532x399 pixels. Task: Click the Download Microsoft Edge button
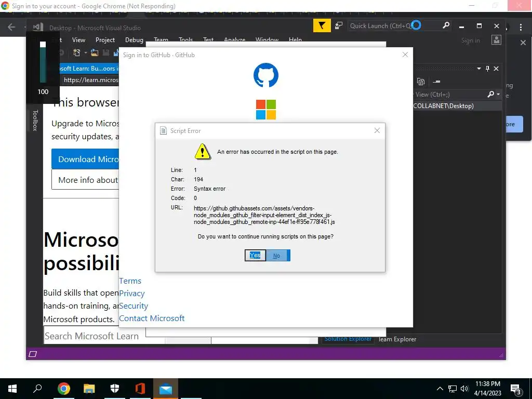(85, 159)
